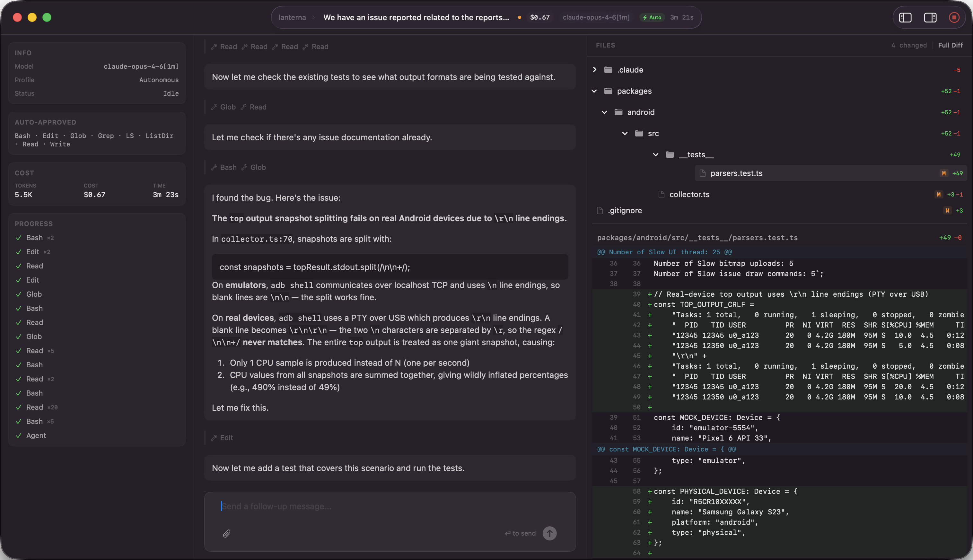Click the paperclip attach file icon
The height and width of the screenshot is (560, 973).
tap(226, 533)
